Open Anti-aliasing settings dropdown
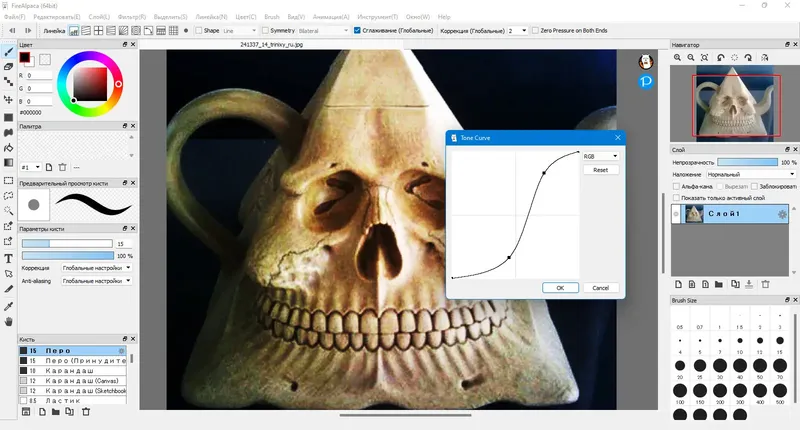This screenshot has width=800, height=430. 96,281
